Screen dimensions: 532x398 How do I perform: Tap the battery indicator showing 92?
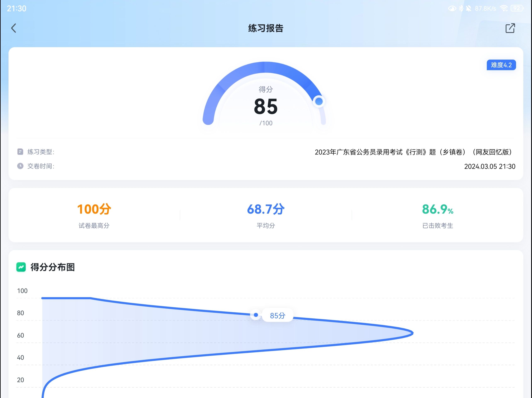tap(517, 8)
